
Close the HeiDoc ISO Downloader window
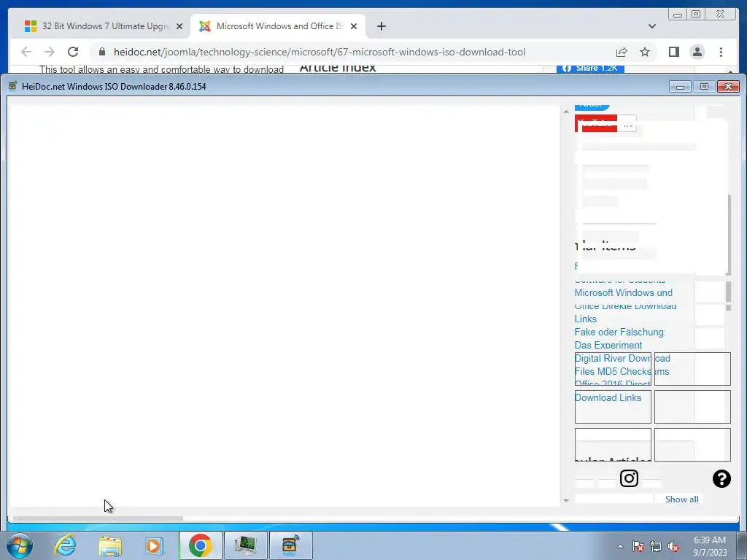pos(728,87)
